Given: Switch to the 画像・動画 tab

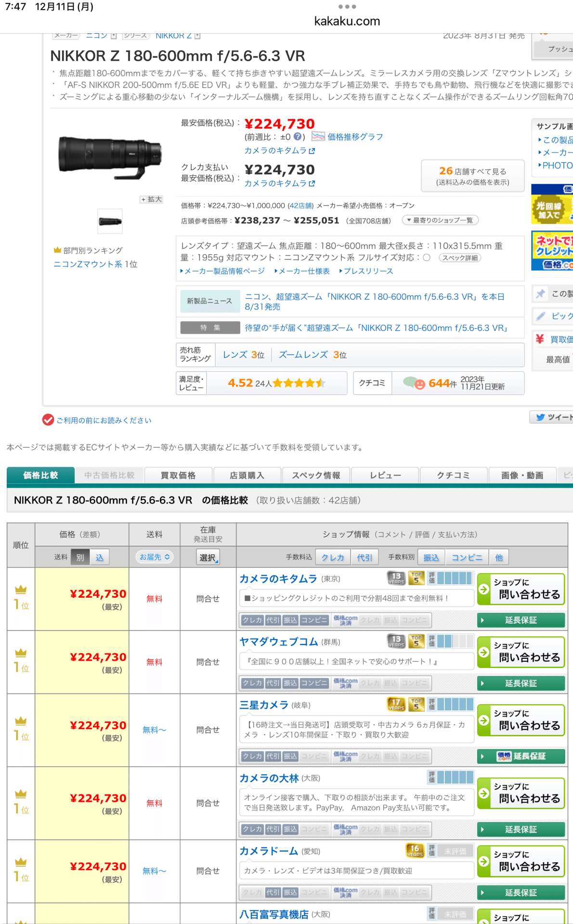Looking at the screenshot, I should [x=522, y=475].
